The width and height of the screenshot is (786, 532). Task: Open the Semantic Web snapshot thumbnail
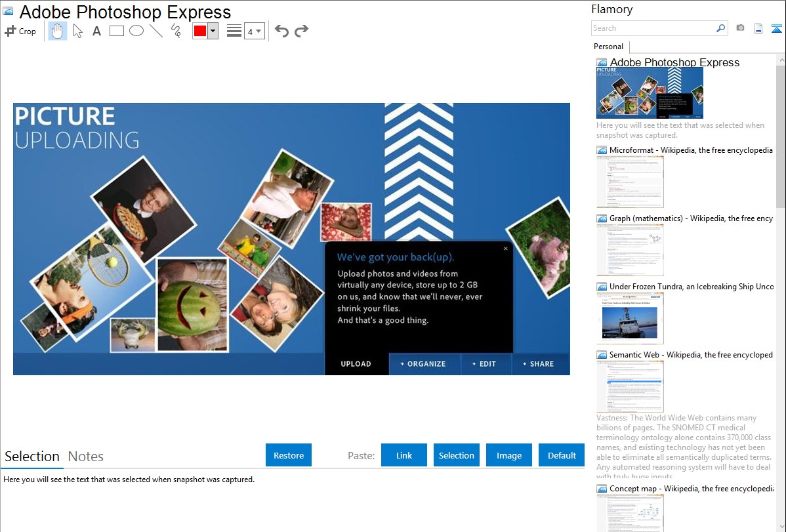[630, 386]
